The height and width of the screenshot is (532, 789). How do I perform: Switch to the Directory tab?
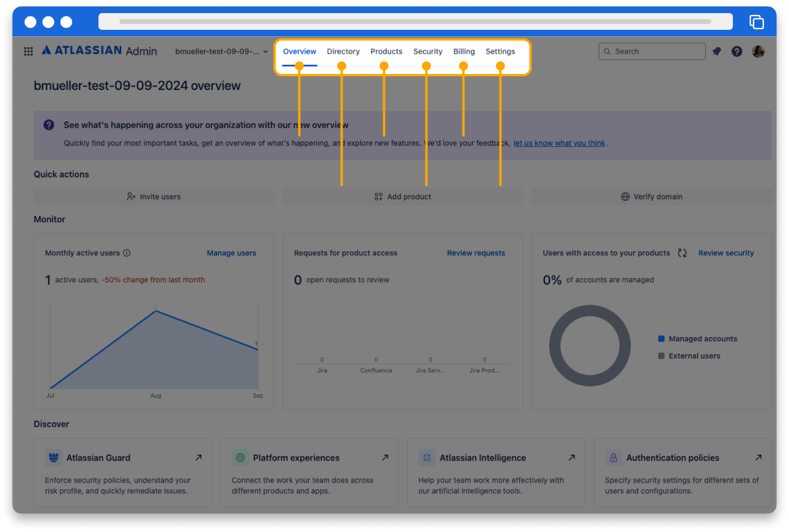[343, 51]
